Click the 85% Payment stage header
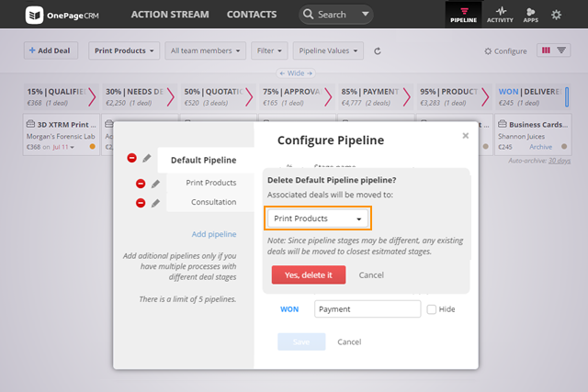 pos(376,96)
